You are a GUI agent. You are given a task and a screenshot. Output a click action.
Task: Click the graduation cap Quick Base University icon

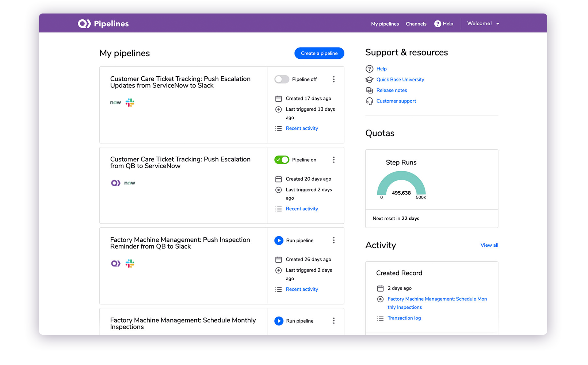(x=369, y=80)
